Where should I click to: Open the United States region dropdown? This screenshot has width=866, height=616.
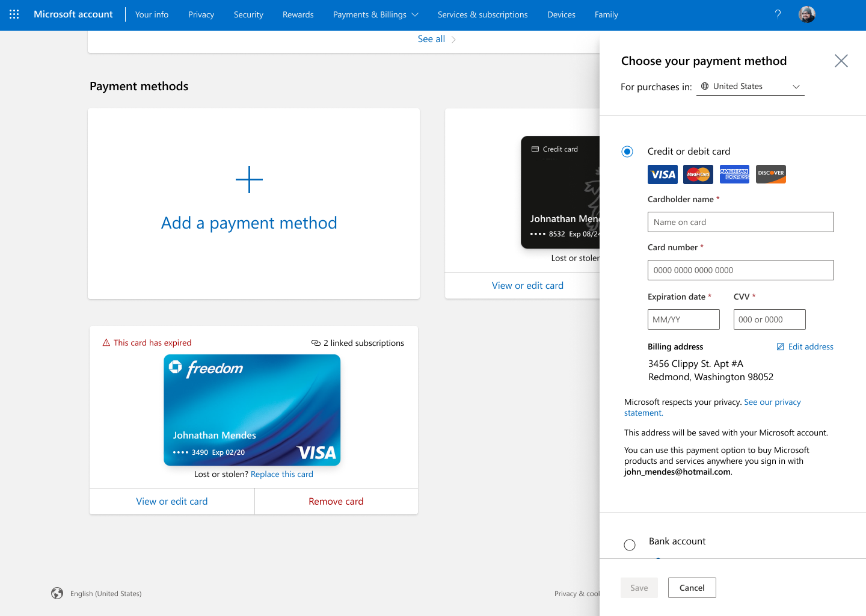click(751, 87)
